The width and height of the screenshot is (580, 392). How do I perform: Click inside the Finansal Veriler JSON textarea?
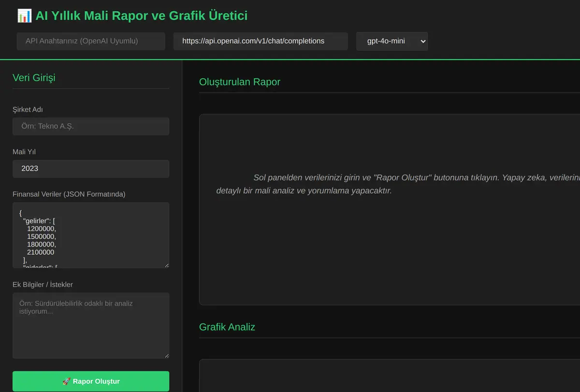[91, 235]
